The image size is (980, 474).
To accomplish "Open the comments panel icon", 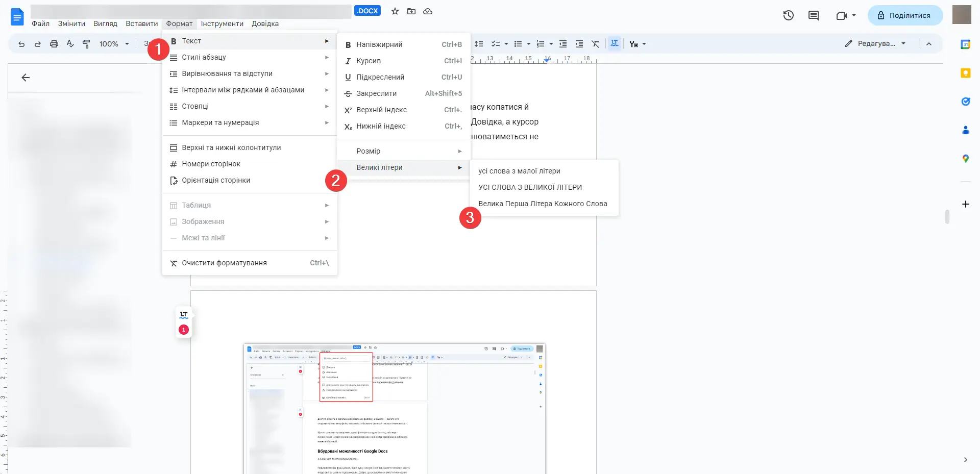I will point(814,15).
